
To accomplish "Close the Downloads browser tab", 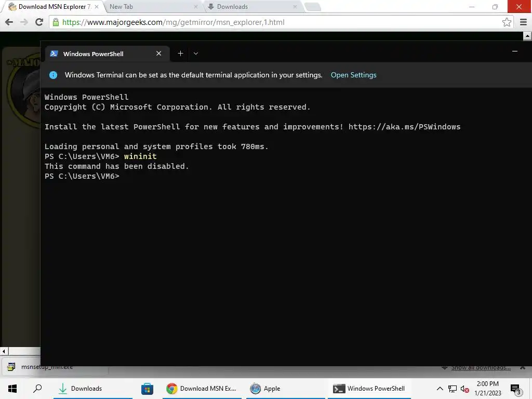I will pos(295,6).
